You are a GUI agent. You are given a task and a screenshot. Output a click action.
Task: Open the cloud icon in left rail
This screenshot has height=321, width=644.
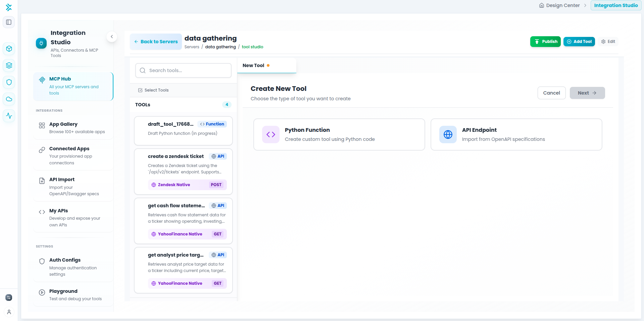coord(9,99)
